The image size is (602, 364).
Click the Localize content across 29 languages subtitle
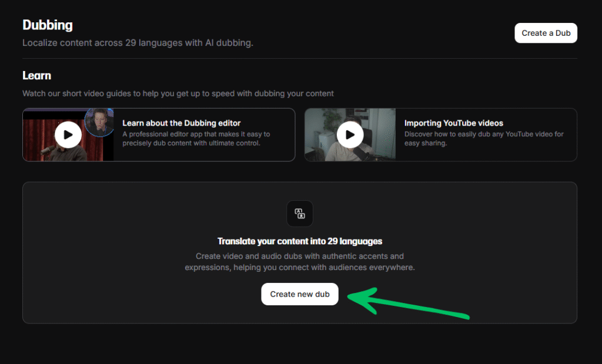point(138,43)
